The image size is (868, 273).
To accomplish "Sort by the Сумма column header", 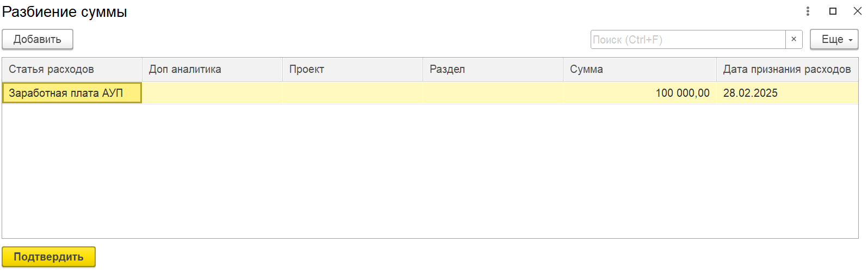I will [x=640, y=69].
